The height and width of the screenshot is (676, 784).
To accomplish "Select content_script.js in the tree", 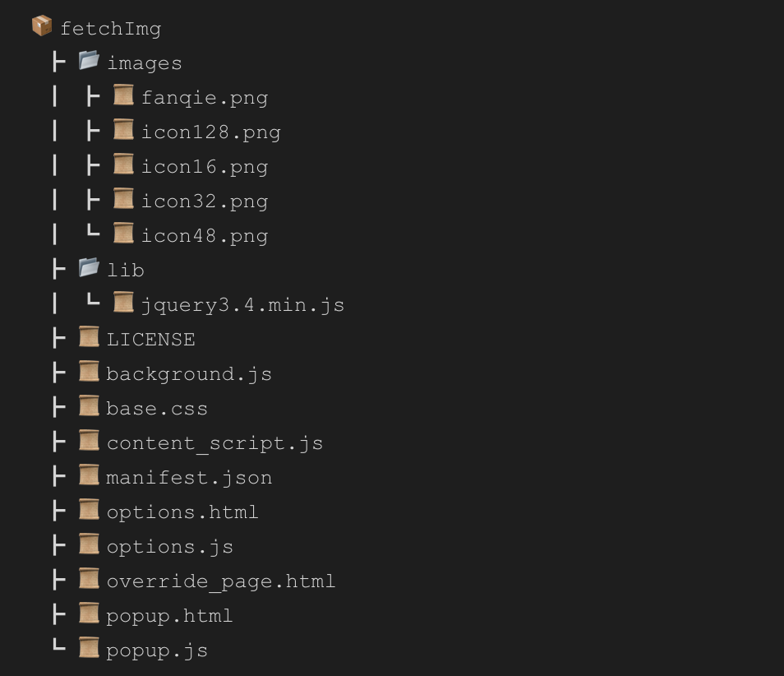I will point(214,443).
